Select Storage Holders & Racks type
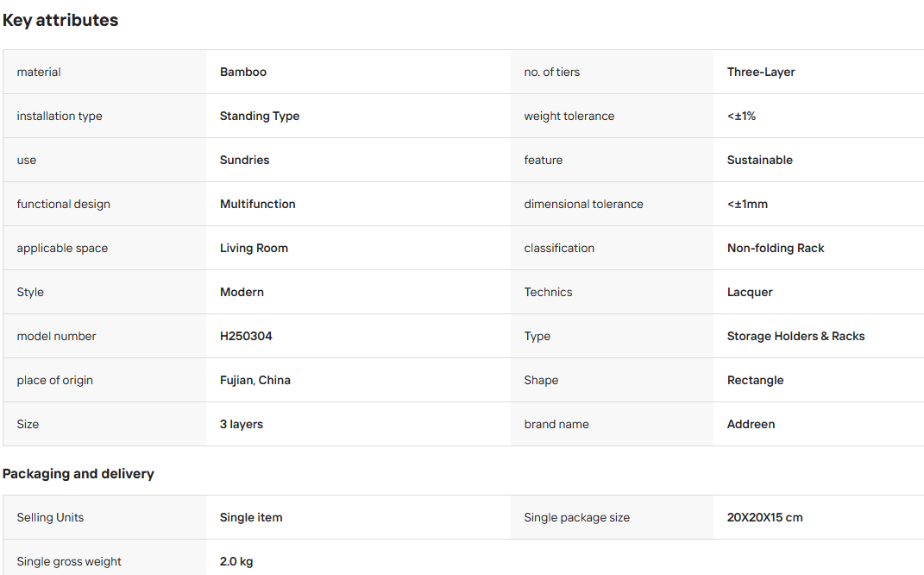The width and height of the screenshot is (924, 575). (x=795, y=336)
